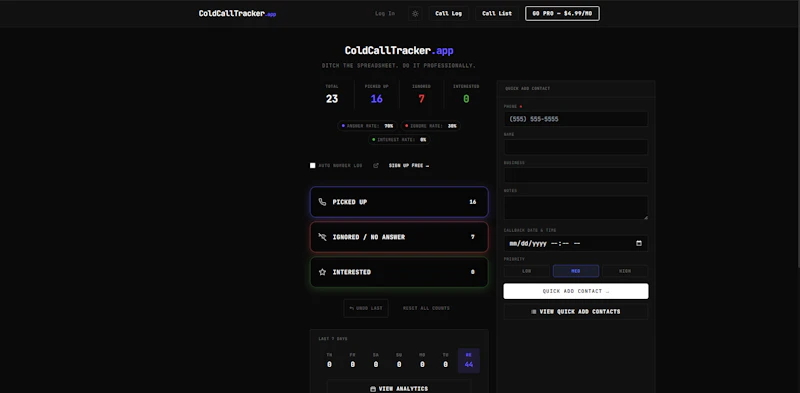Click the large ColdCallTracker.app page title

(399, 51)
